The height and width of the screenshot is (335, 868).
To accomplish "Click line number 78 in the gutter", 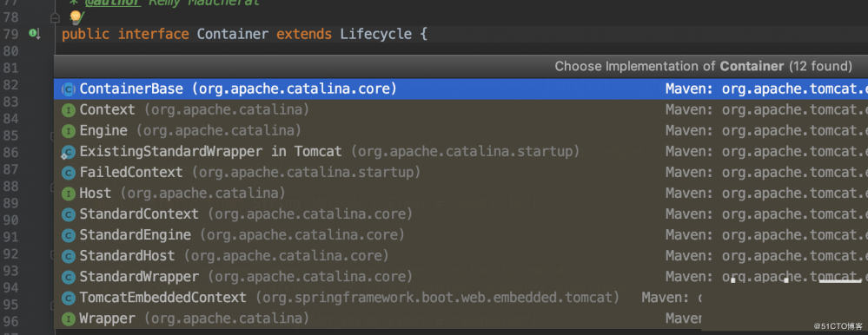I will 10,17.
